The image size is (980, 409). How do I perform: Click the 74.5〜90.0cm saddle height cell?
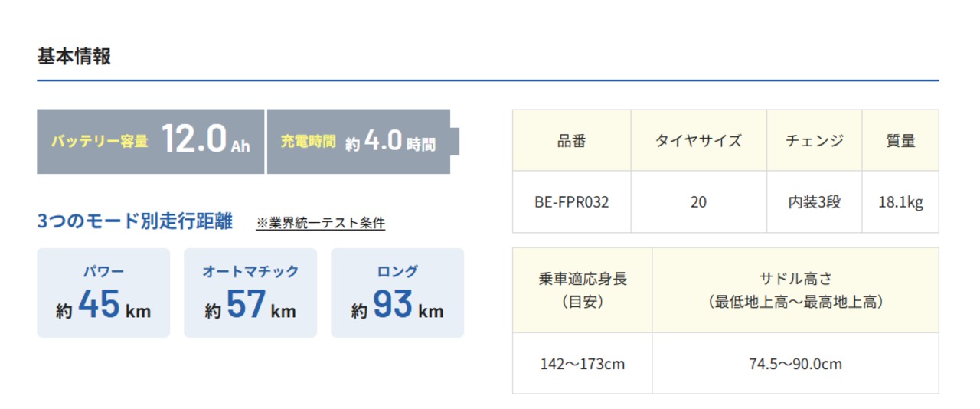pos(795,364)
